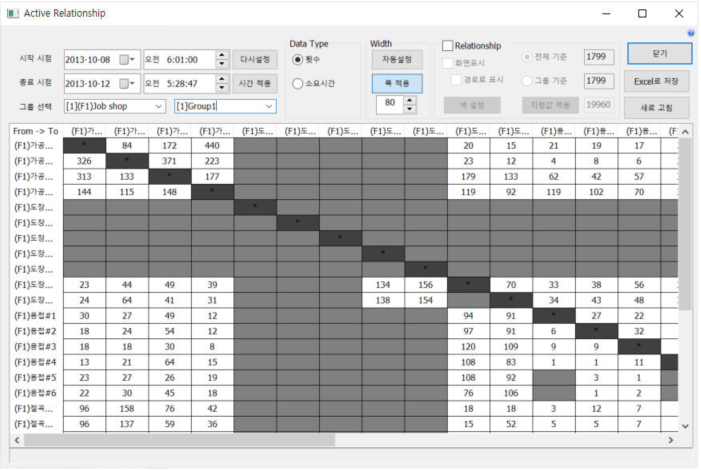Screen dimensions: 701x470
Task: Click the From -> To header cell
Action: [36, 131]
